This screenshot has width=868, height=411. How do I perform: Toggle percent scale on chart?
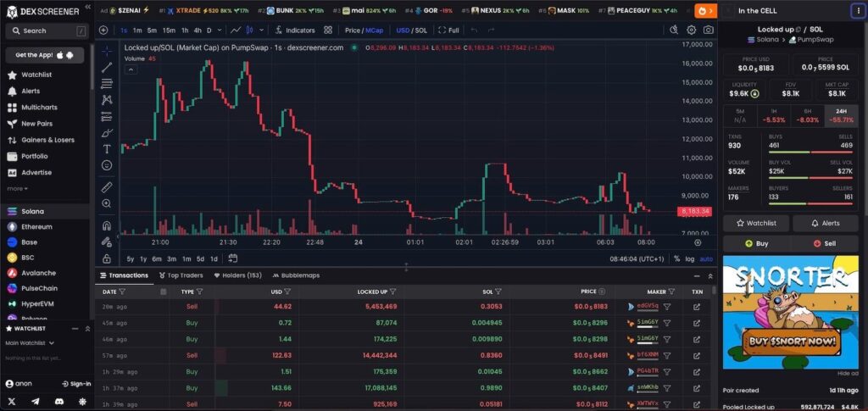pyautogui.click(x=676, y=258)
